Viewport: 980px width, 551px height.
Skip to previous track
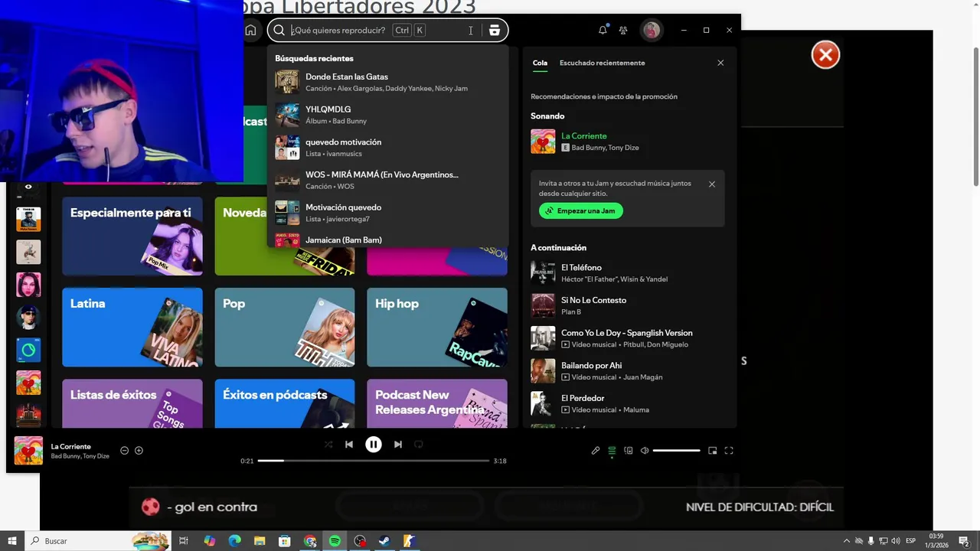coord(349,444)
